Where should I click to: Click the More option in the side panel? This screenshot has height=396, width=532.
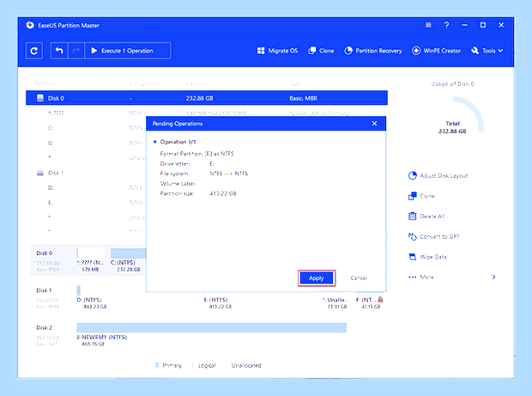[421, 277]
